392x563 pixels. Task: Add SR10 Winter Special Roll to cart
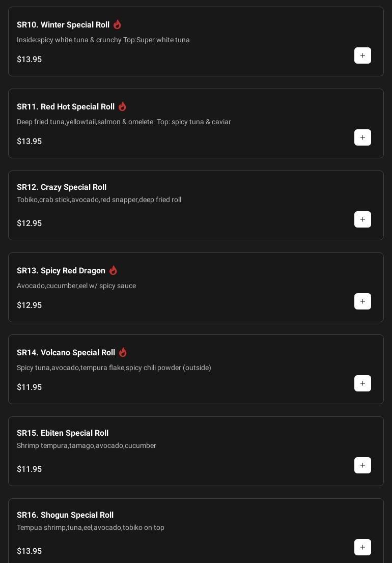[362, 55]
